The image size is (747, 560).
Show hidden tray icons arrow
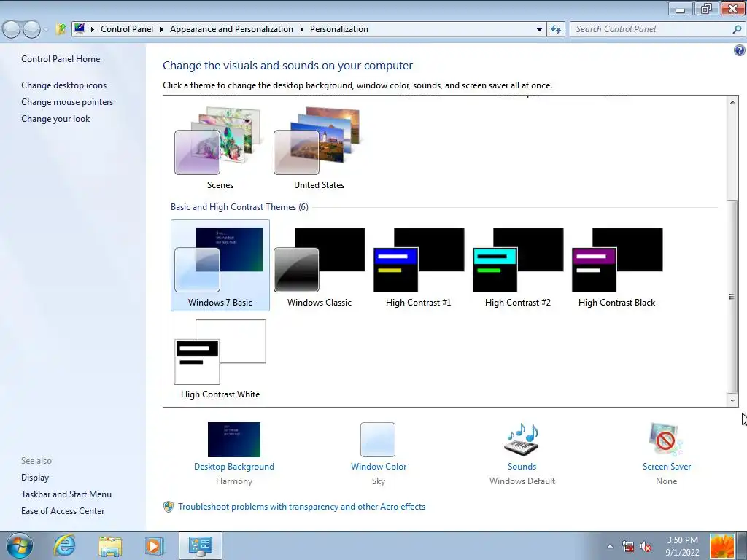coord(611,546)
